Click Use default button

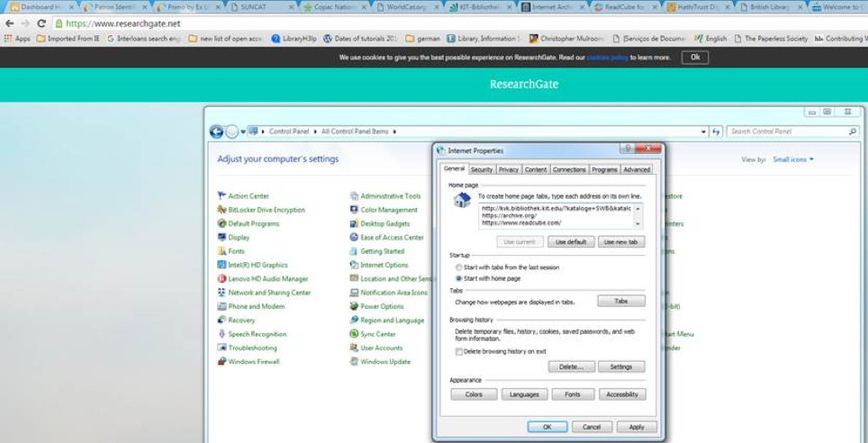click(571, 242)
